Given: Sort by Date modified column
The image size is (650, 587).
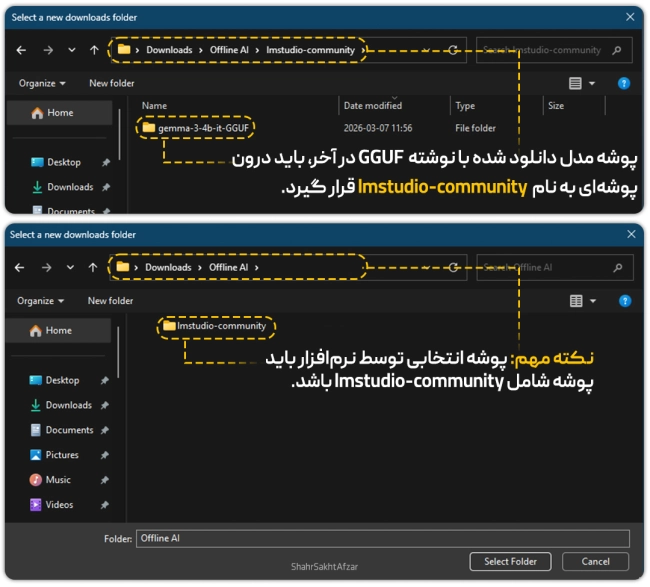Looking at the screenshot, I should click(x=373, y=106).
